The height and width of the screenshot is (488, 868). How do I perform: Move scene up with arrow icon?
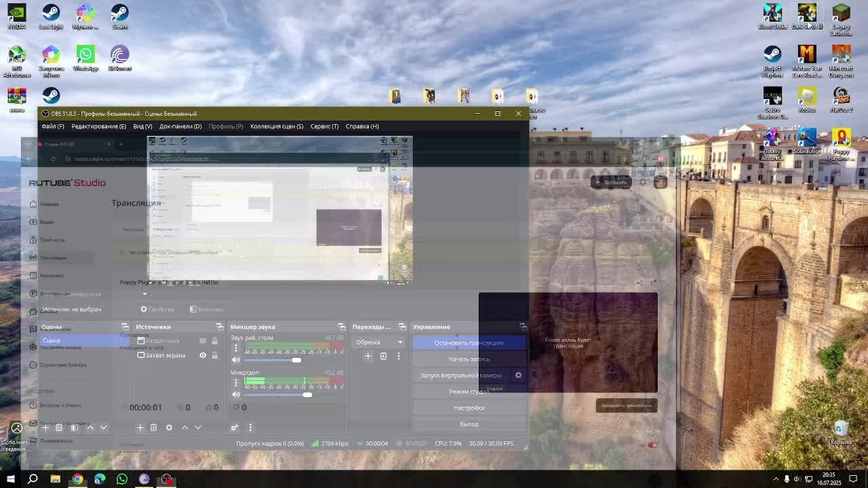90,428
